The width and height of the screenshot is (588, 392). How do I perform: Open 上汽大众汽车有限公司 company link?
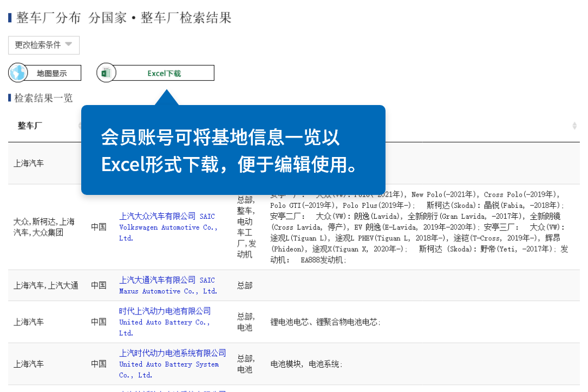[157, 216]
